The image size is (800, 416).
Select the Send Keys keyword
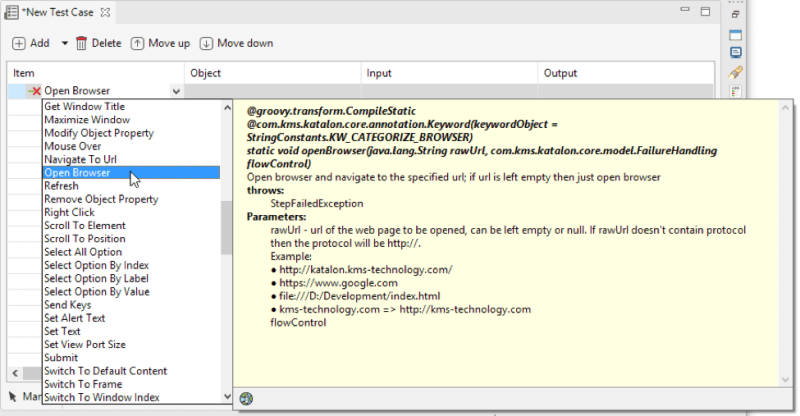pyautogui.click(x=68, y=305)
